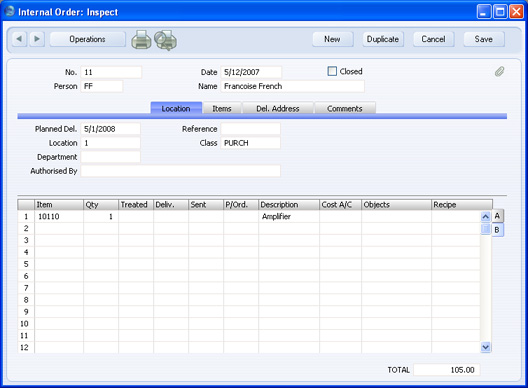Image resolution: width=528 pixels, height=388 pixels.
Task: Click the Description column header
Action: tap(289, 205)
